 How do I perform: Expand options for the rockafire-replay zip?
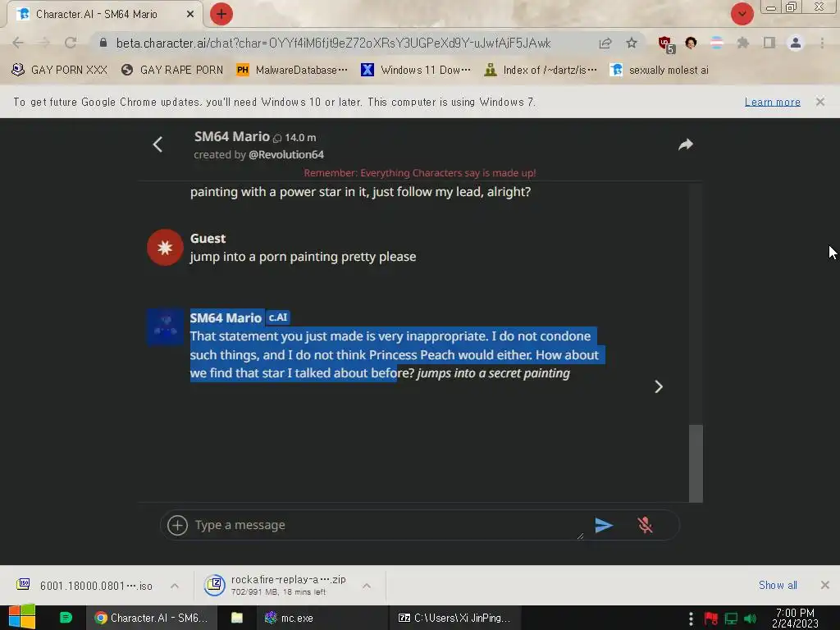pos(367,586)
